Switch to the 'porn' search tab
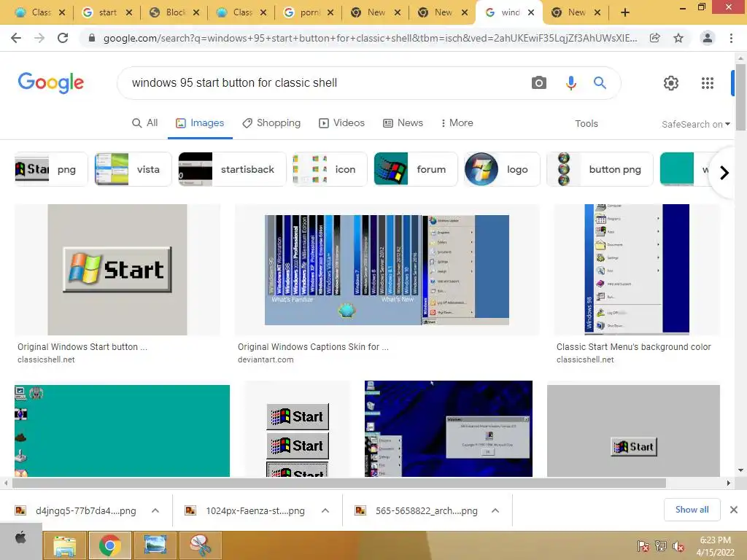Screen dimensions: 747x560 309,12
